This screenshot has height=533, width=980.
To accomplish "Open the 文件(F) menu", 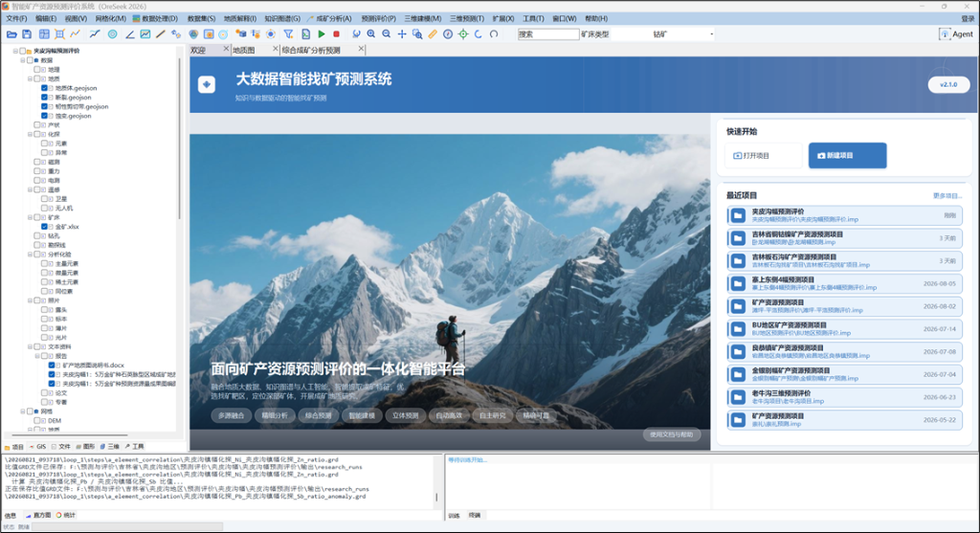I will tap(16, 19).
